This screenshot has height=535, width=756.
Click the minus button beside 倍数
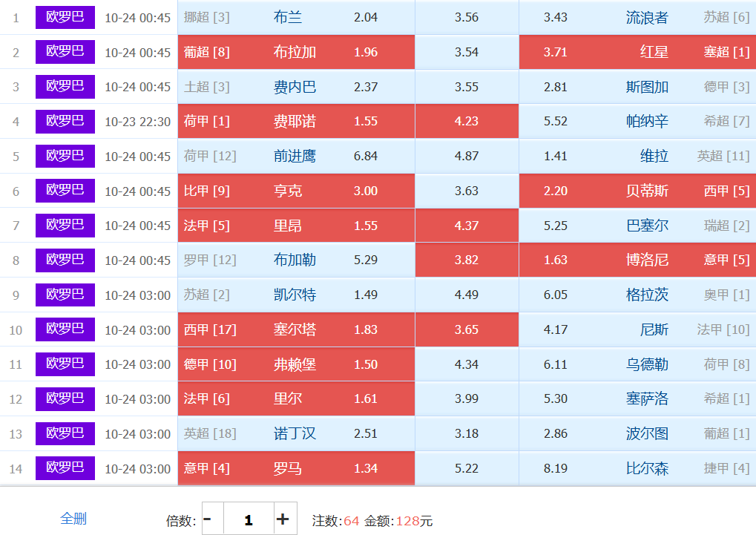pyautogui.click(x=208, y=519)
